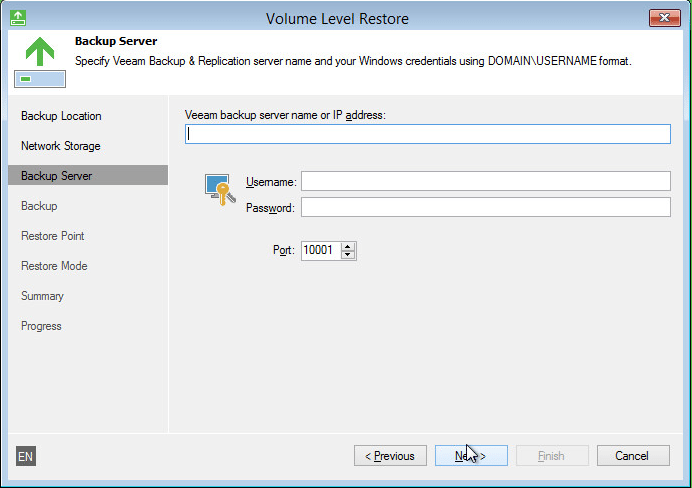Click the disabled Finish button
The image size is (692, 488).
[x=552, y=456]
